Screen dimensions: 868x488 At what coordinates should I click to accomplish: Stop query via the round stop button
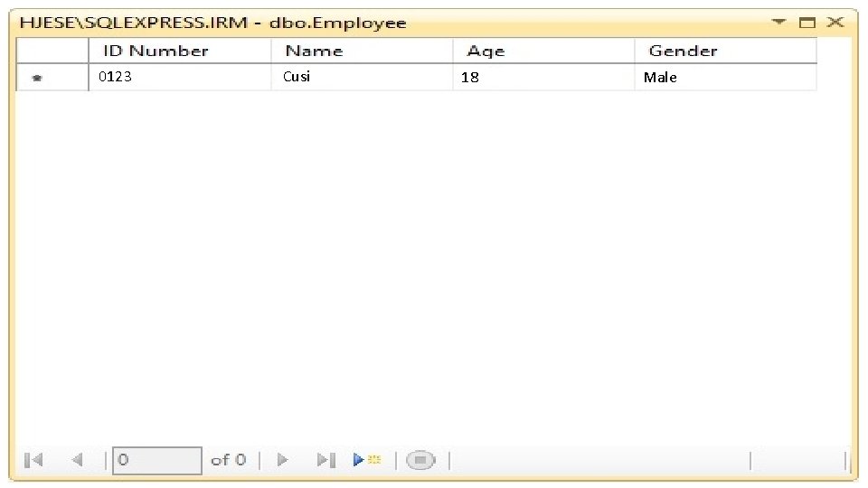pos(420,460)
